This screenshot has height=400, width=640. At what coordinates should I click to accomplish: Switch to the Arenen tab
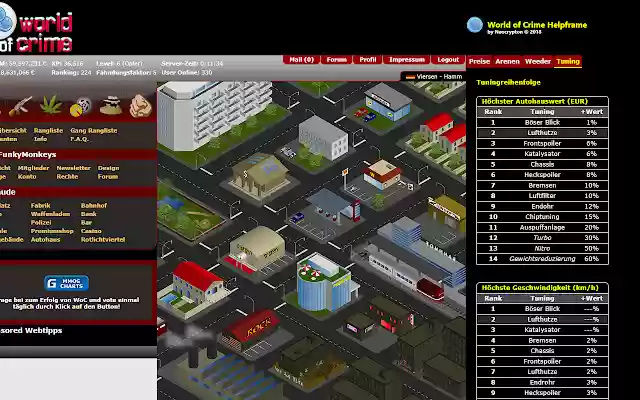pos(507,61)
